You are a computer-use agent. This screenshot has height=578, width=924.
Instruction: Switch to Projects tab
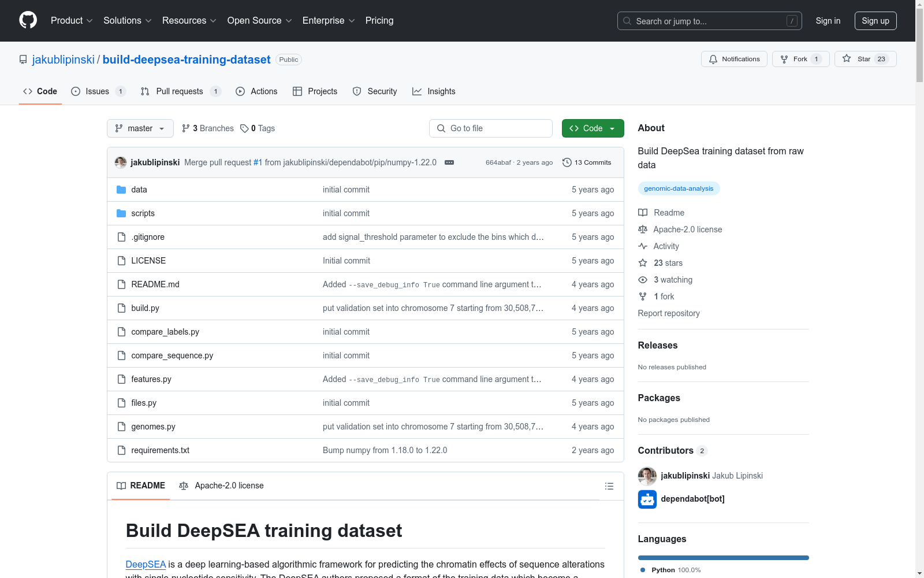315,91
